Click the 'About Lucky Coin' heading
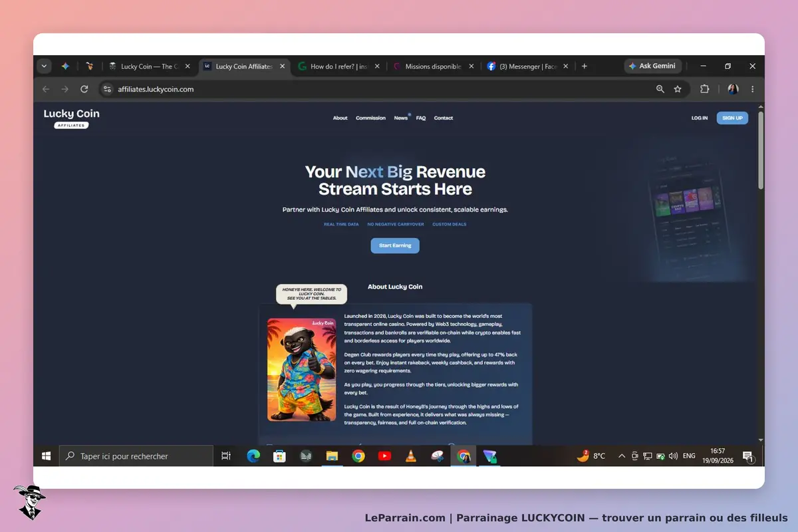798x532 pixels. point(395,287)
